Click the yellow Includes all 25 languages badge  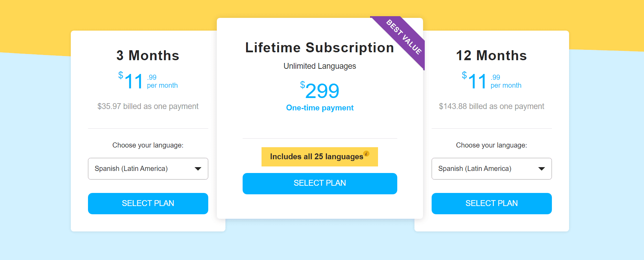pyautogui.click(x=320, y=156)
